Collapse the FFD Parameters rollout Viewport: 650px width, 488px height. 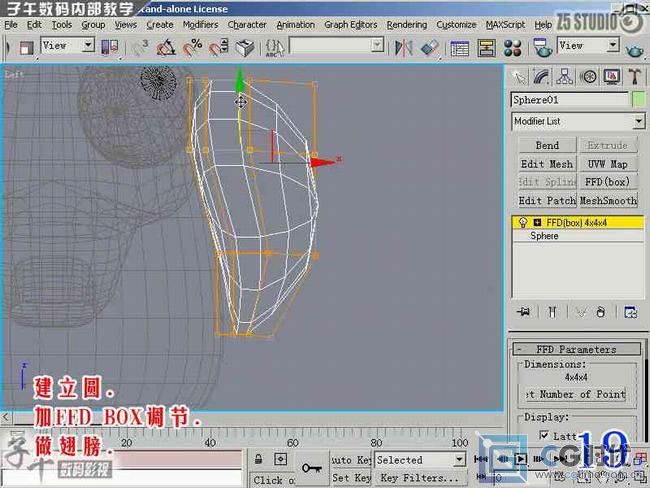click(x=576, y=349)
